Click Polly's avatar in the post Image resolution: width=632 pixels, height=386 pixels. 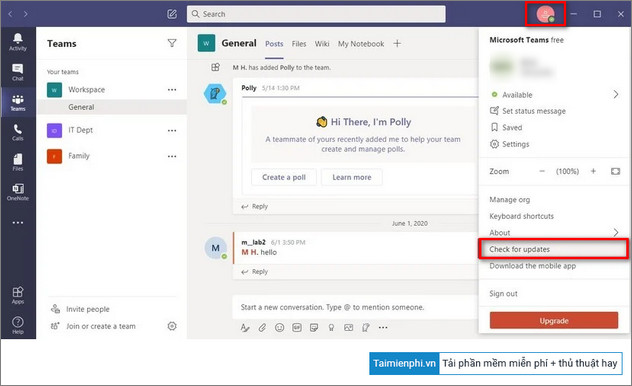pos(215,94)
